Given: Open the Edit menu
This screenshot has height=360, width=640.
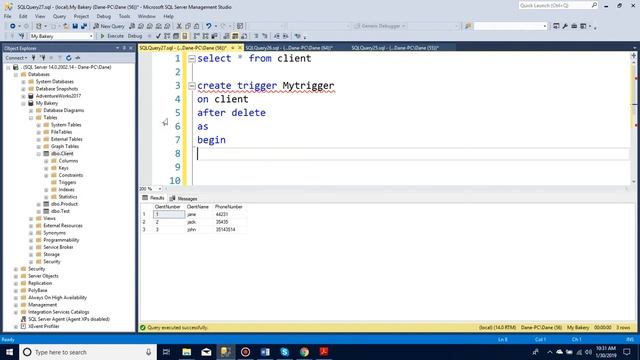Looking at the screenshot, I should [23, 16].
